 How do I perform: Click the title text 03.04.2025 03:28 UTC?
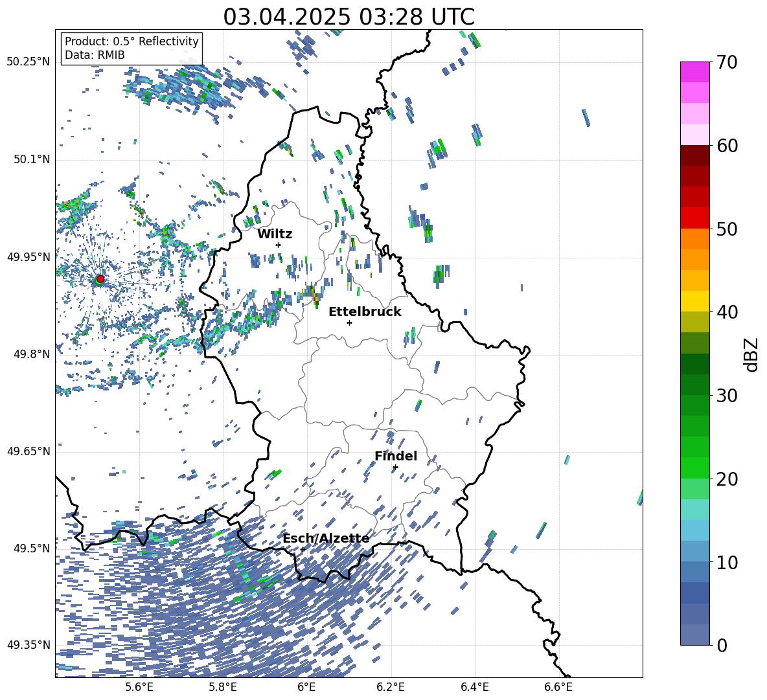click(349, 17)
